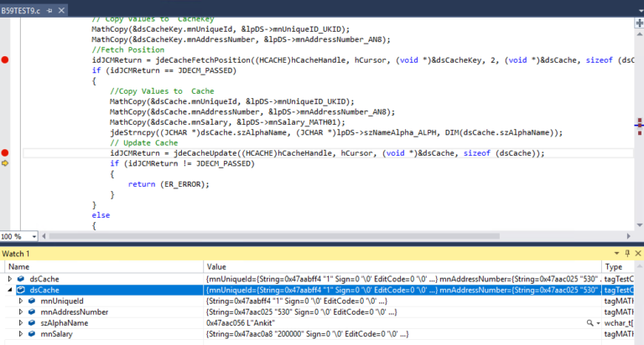
Task: Open visualizer dropdown arrow for szAlphaName
Action: click(598, 323)
